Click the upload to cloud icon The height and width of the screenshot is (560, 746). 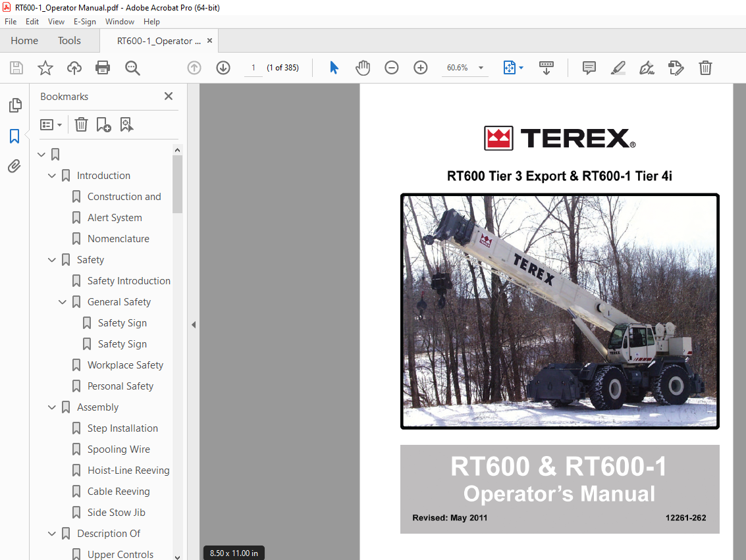[x=74, y=68]
